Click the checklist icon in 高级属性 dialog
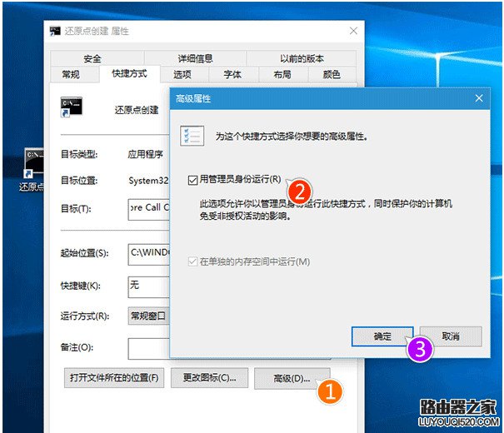 [192, 137]
